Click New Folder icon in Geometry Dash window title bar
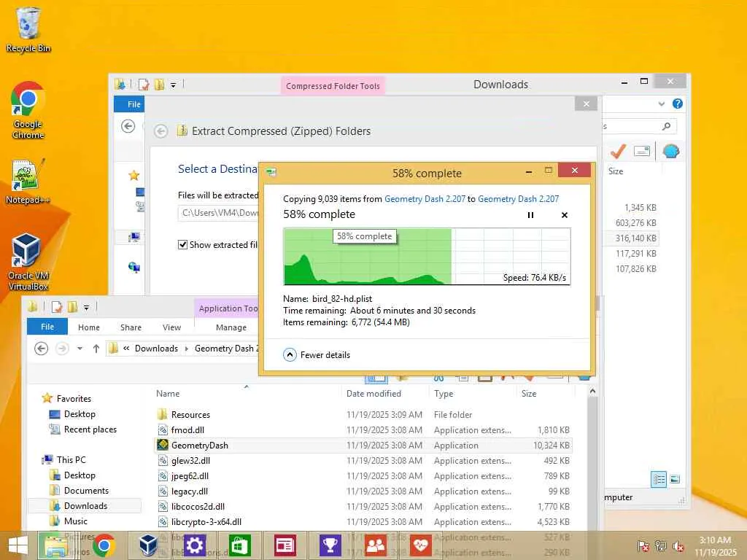This screenshot has height=560, width=747. click(x=72, y=307)
